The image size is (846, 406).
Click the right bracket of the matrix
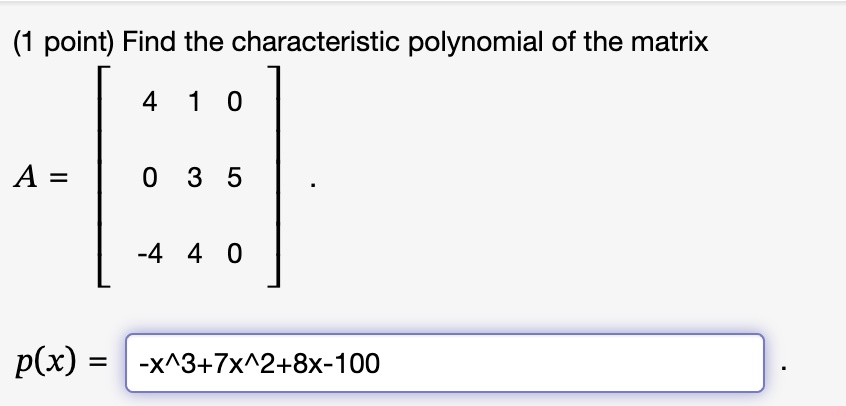(274, 177)
